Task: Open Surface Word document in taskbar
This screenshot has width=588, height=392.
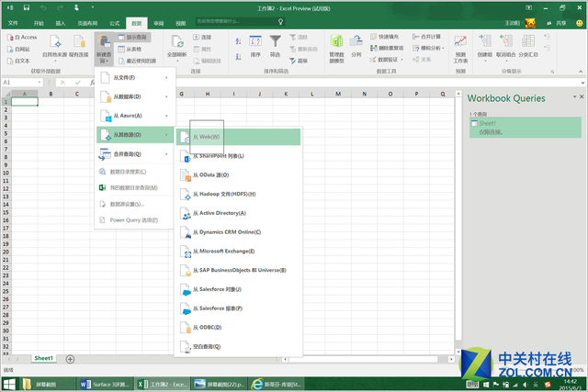Action: 106,384
